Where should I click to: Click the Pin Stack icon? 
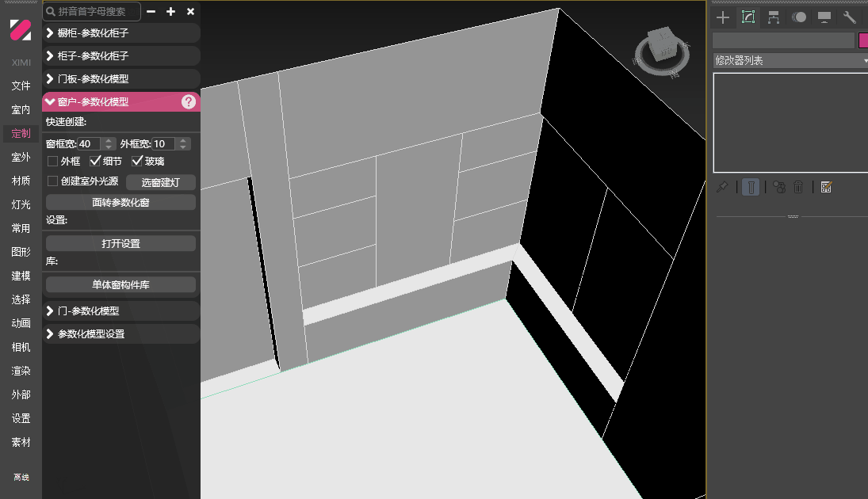pos(722,187)
